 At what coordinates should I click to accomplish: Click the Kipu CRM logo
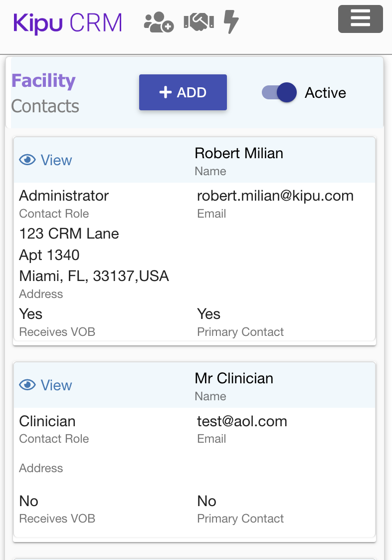(x=68, y=23)
